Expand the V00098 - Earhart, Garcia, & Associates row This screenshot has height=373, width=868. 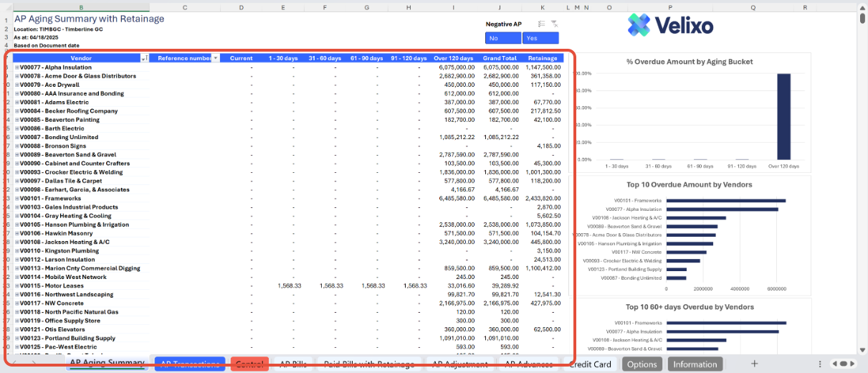[17, 190]
